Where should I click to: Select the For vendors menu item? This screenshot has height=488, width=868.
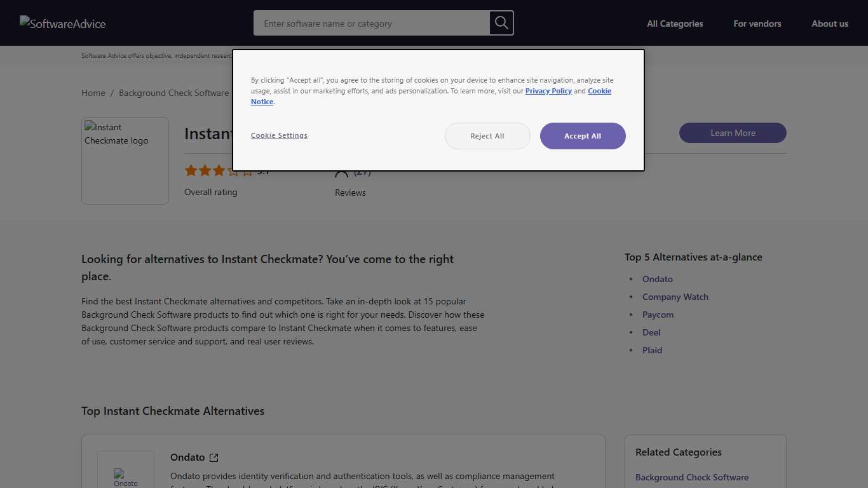pos(757,24)
